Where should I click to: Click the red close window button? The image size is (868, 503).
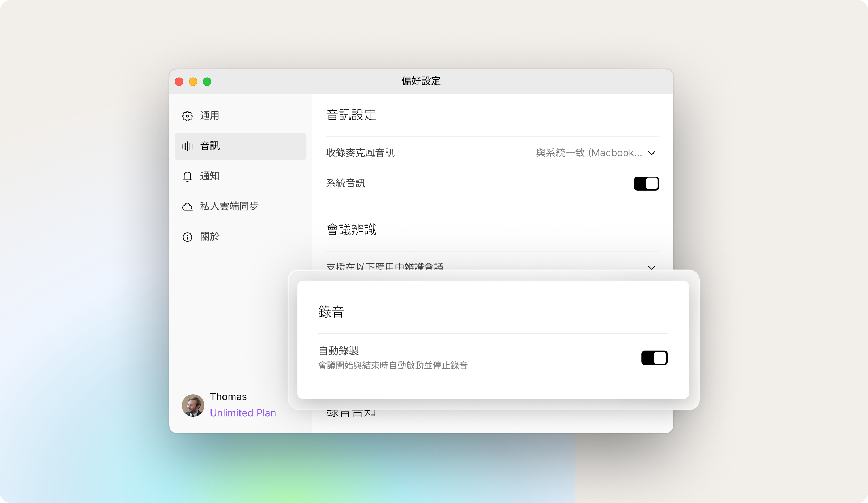tap(179, 82)
